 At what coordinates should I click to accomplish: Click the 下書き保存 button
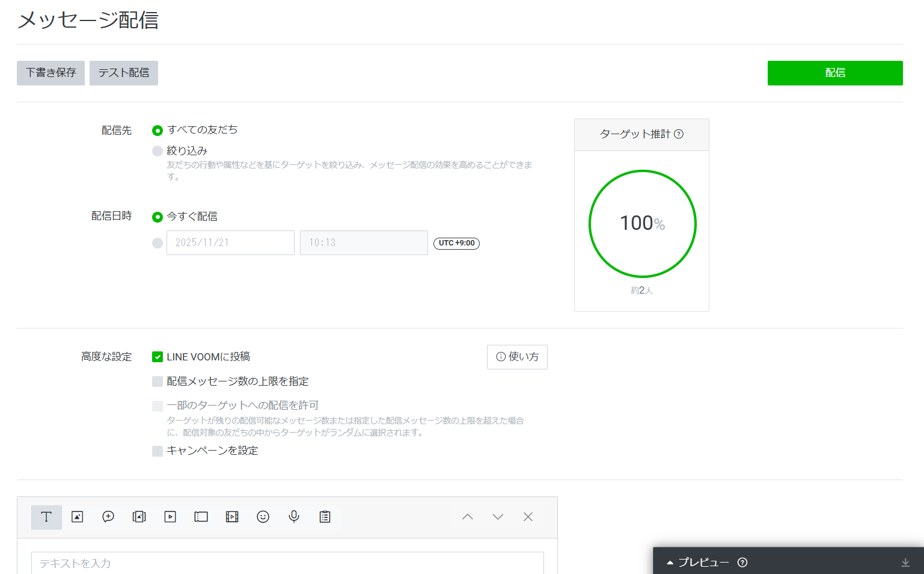(50, 73)
